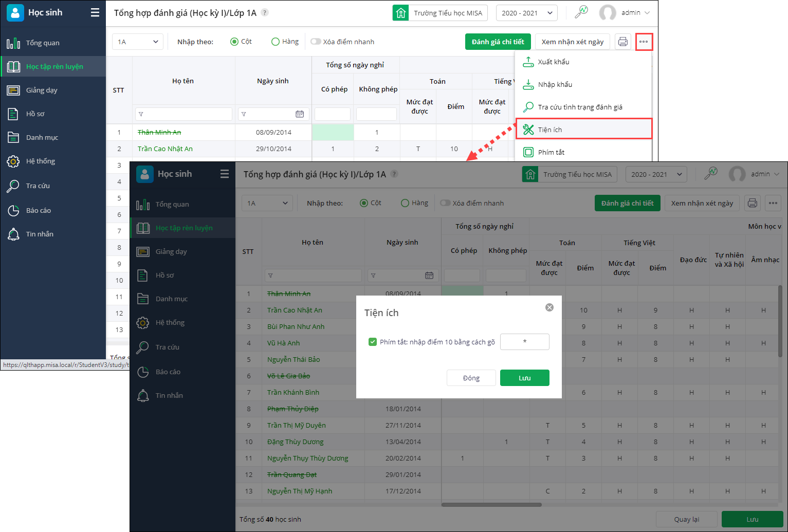Choose Xuất khẩu from the more menu
Image resolution: width=788 pixels, height=532 pixels.
[x=583, y=62]
